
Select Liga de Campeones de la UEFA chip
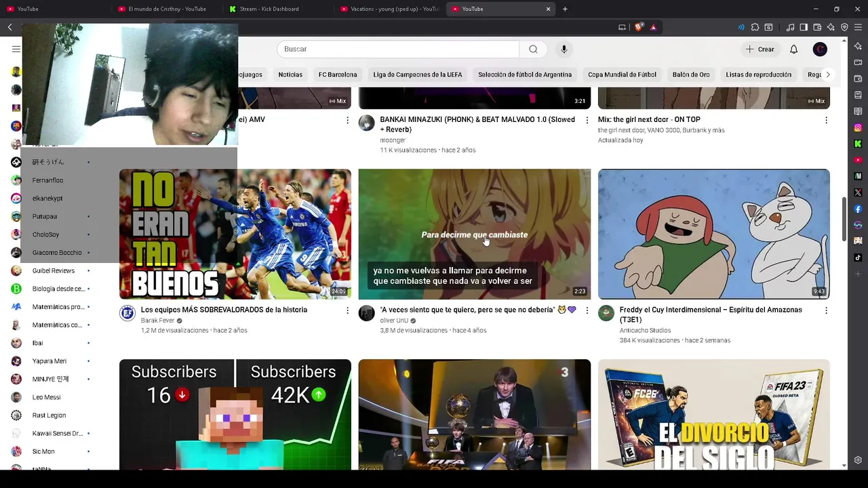418,75
